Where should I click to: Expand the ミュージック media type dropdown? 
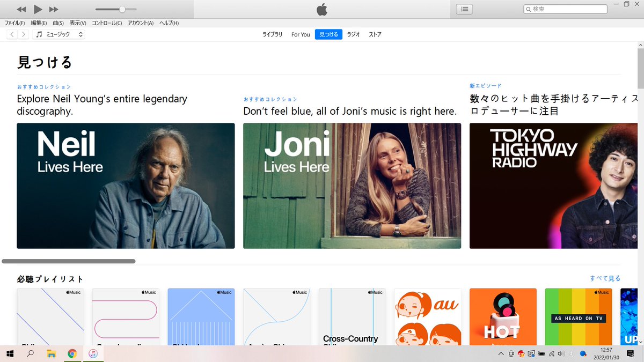pos(58,34)
